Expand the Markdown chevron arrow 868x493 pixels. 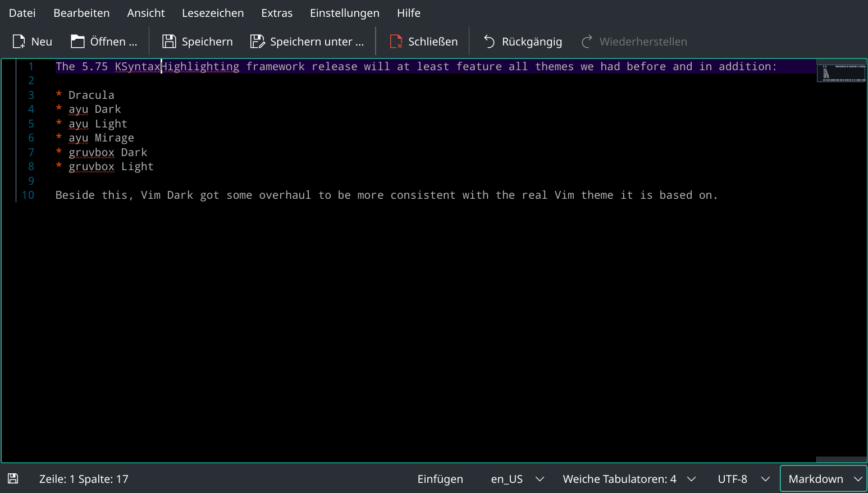pyautogui.click(x=858, y=479)
